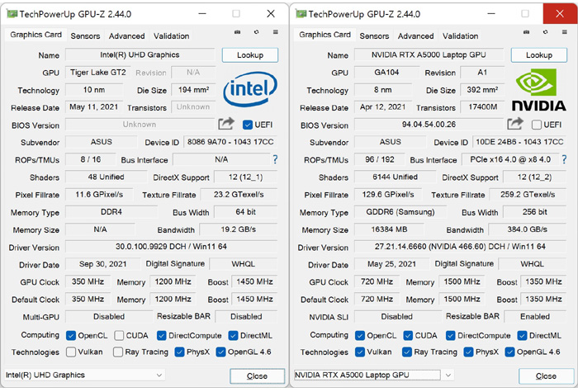
Task: Toggle PhysX checkbox in Intel window
Action: coord(179,352)
